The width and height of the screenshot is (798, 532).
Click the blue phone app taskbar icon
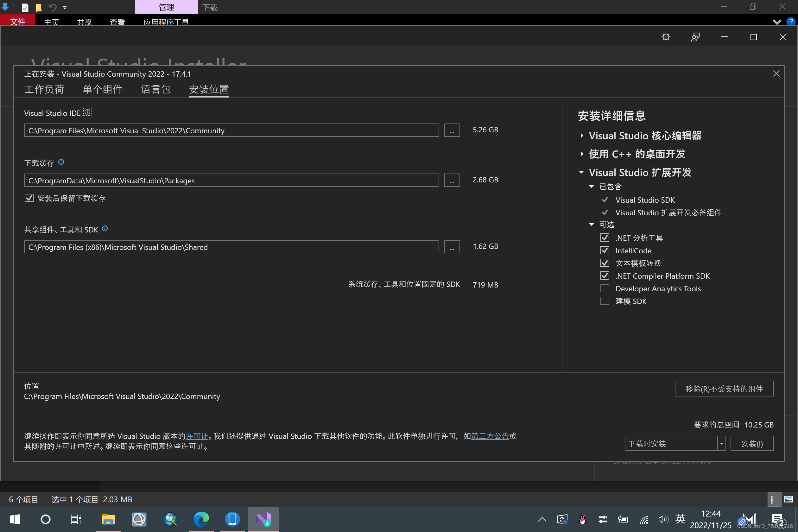coord(232,519)
